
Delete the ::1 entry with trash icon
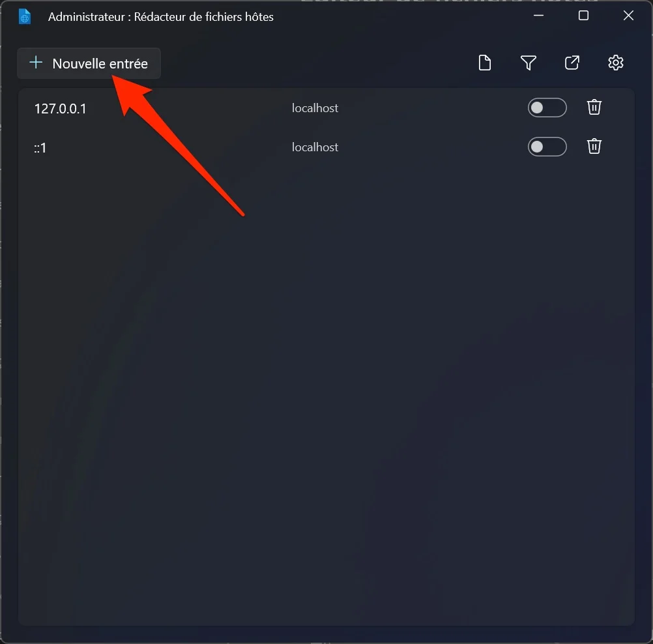click(594, 147)
